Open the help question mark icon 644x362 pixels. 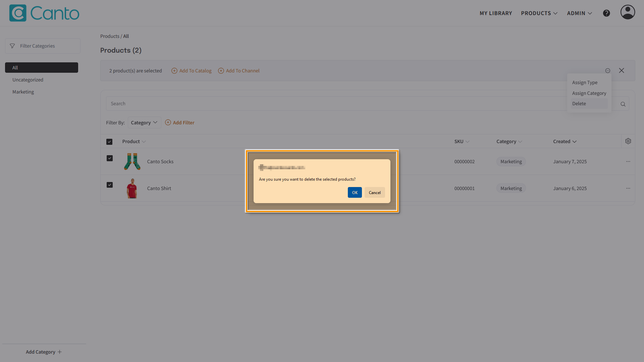pos(606,13)
